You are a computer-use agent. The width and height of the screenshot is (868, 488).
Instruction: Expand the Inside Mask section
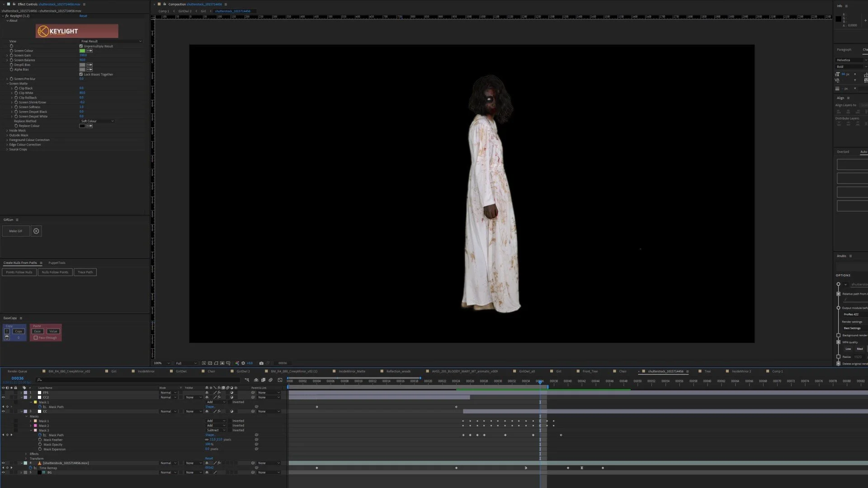point(7,131)
